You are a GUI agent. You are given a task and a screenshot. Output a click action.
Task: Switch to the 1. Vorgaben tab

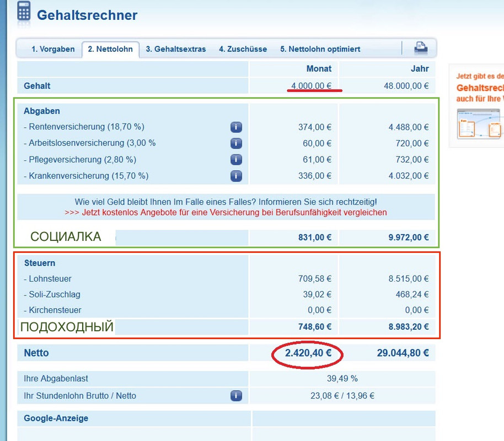(x=53, y=49)
